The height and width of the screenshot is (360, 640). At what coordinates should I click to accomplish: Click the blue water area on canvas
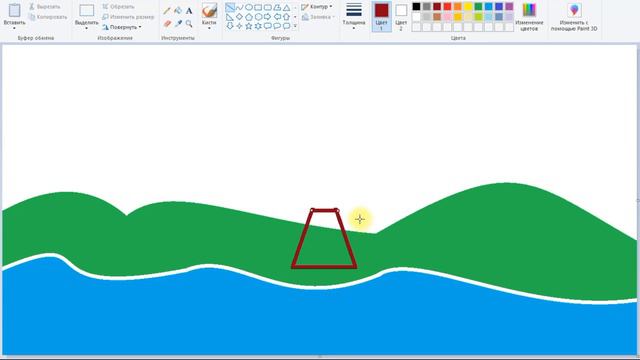click(x=318, y=322)
